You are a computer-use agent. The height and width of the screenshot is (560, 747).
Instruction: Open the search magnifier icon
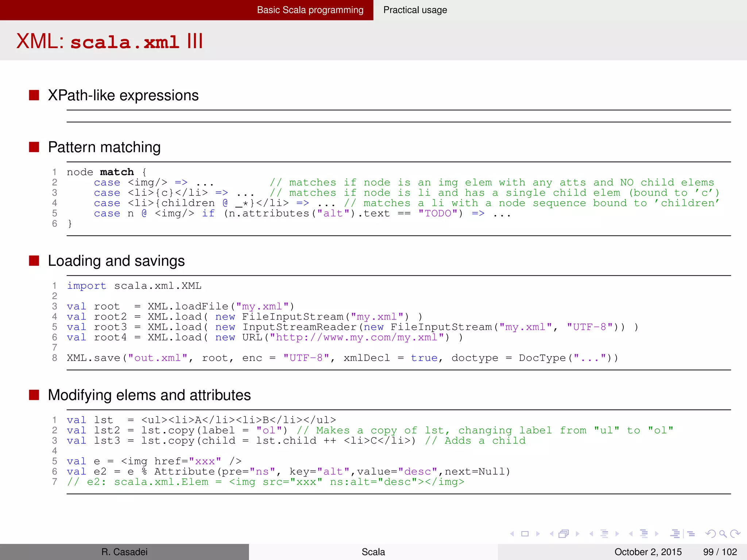pos(723,534)
